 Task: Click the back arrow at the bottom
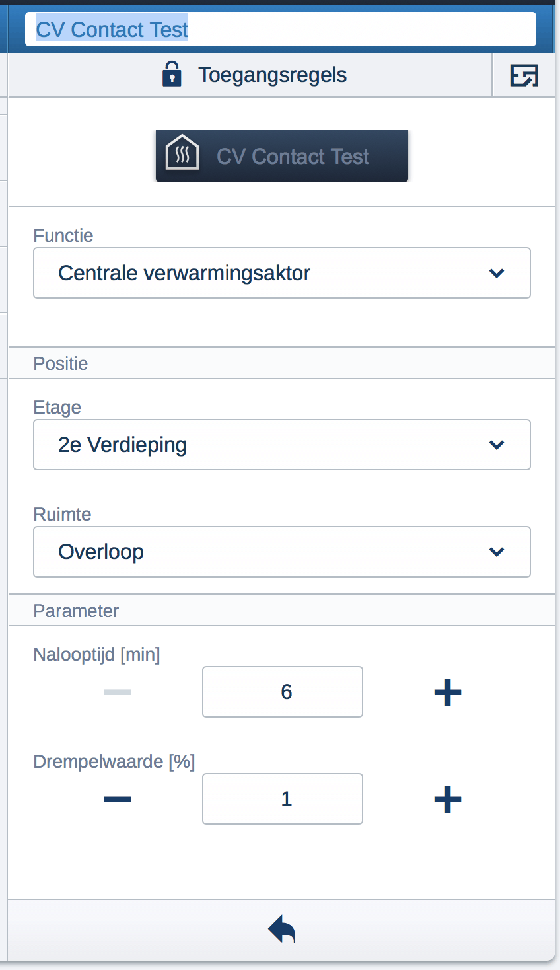tap(281, 930)
